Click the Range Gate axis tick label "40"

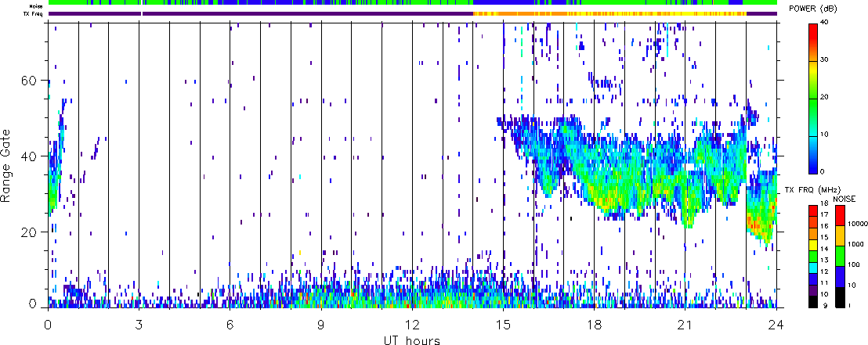(x=29, y=156)
